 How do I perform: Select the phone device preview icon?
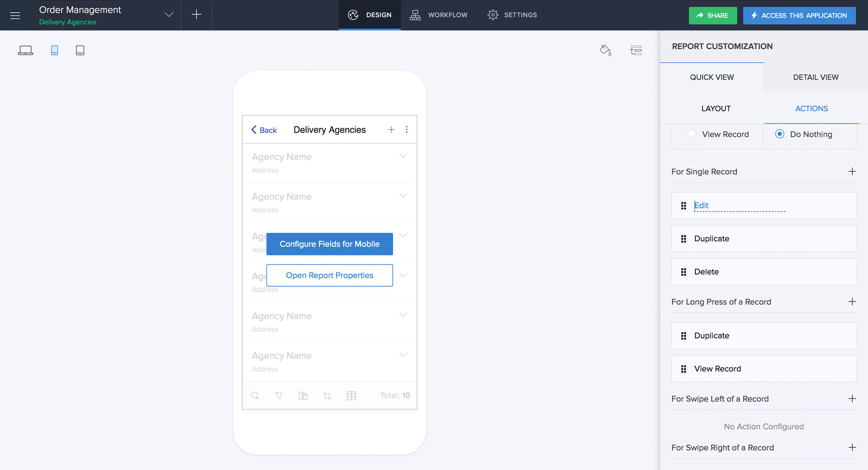coord(55,50)
